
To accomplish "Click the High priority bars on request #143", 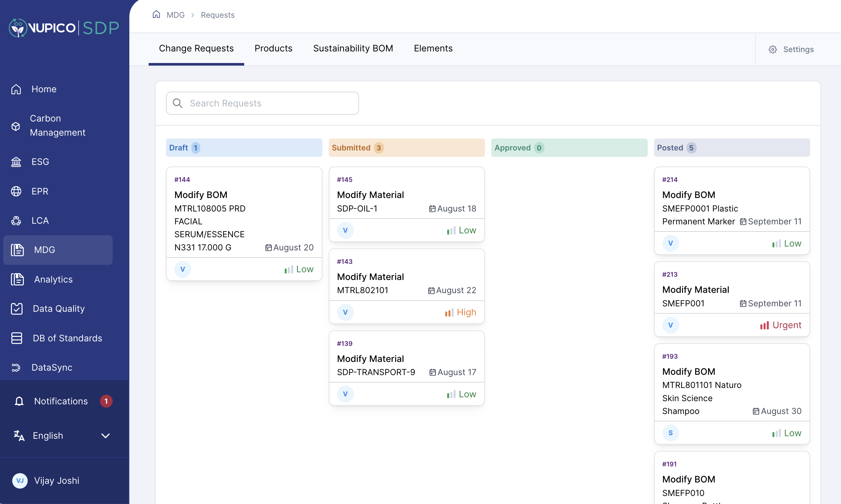I will (x=449, y=312).
